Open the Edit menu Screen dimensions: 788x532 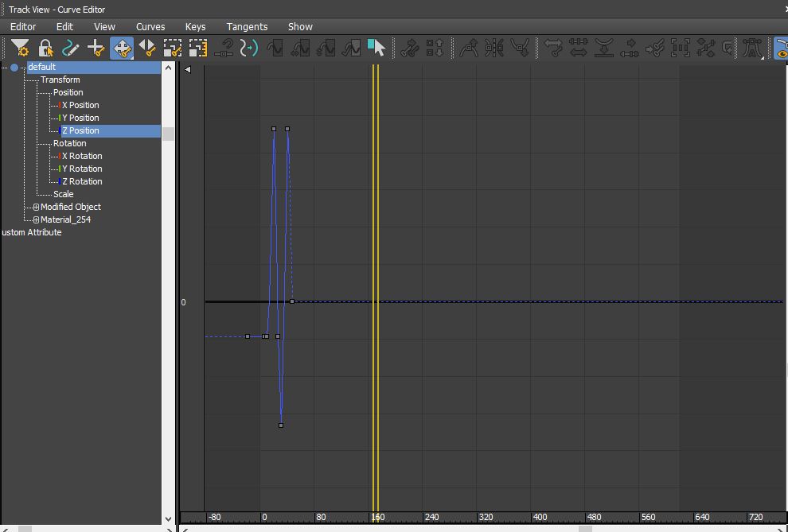[64, 26]
